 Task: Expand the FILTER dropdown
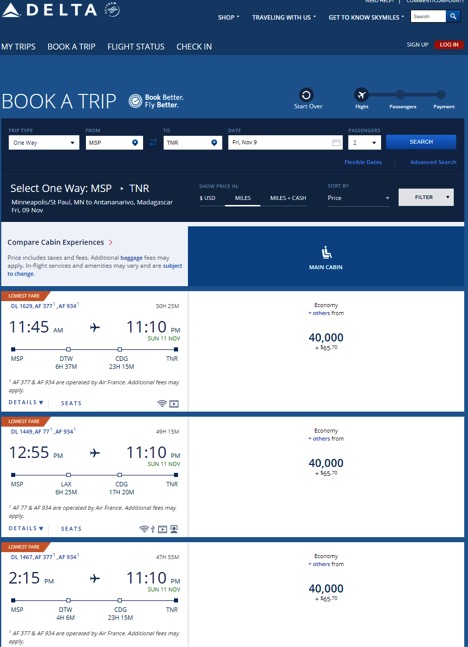click(426, 197)
